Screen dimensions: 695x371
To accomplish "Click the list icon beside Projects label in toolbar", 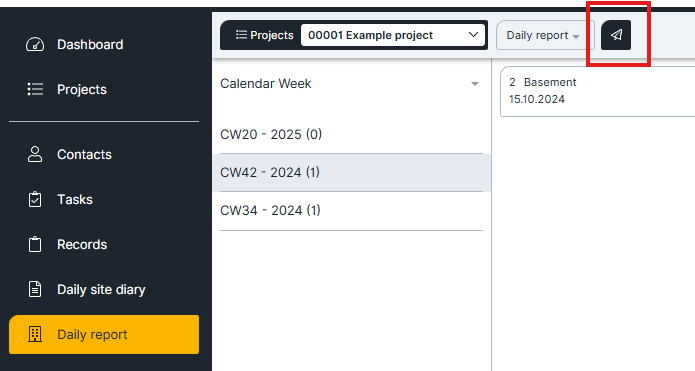I will [241, 35].
